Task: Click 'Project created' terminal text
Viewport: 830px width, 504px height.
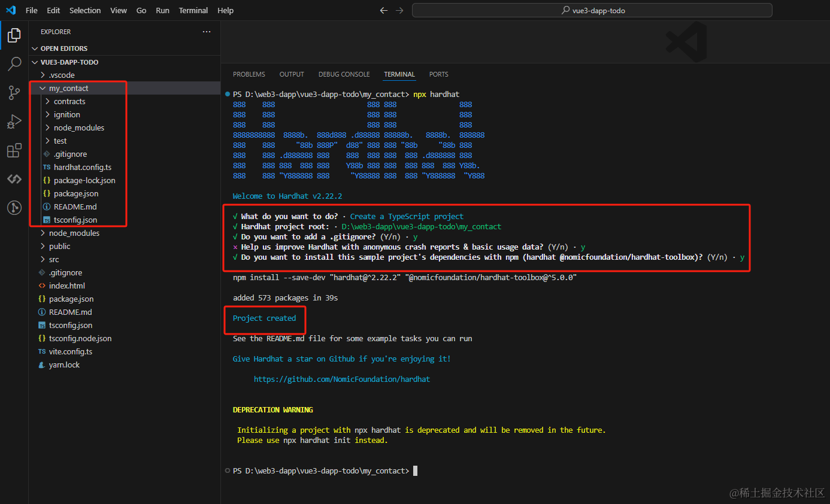Action: 264,318
